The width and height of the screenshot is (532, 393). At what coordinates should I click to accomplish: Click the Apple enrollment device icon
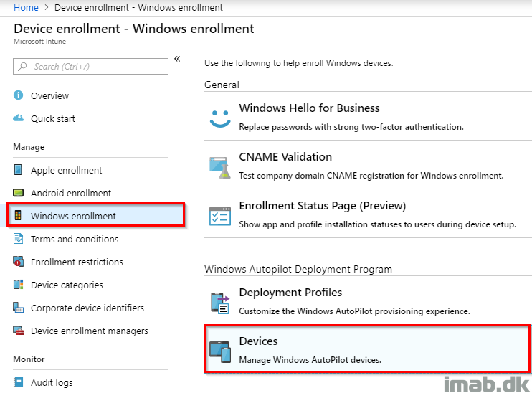pos(18,169)
